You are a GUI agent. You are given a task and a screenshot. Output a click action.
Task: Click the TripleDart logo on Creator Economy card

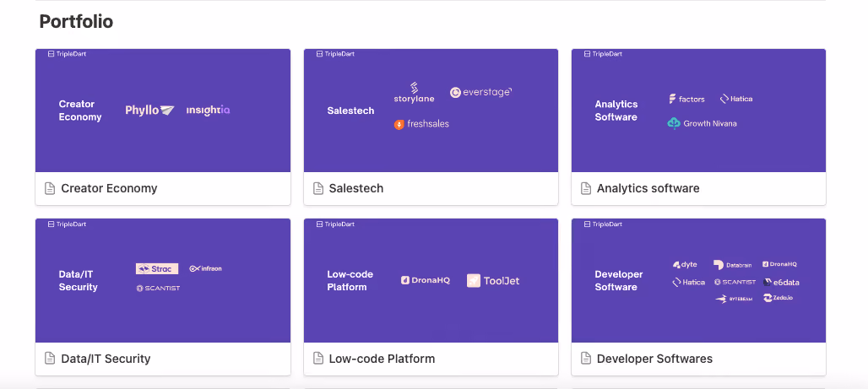(67, 54)
